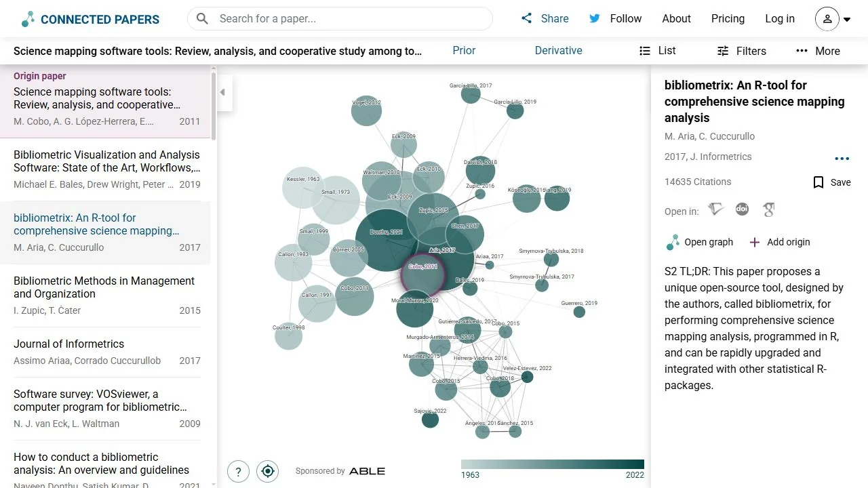The height and width of the screenshot is (488, 868).
Task: Click the Open graph button
Action: point(700,242)
